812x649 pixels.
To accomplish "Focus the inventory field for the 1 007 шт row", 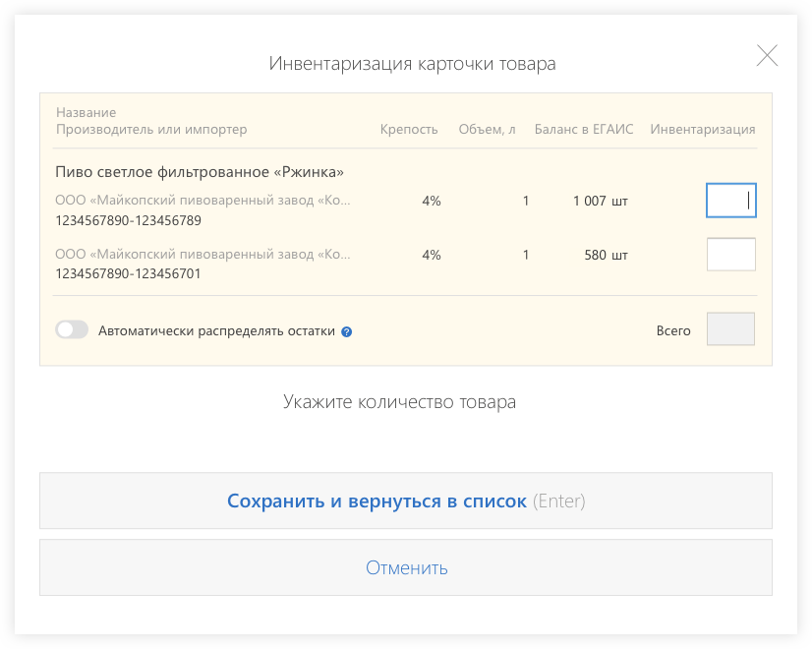I will click(730, 201).
